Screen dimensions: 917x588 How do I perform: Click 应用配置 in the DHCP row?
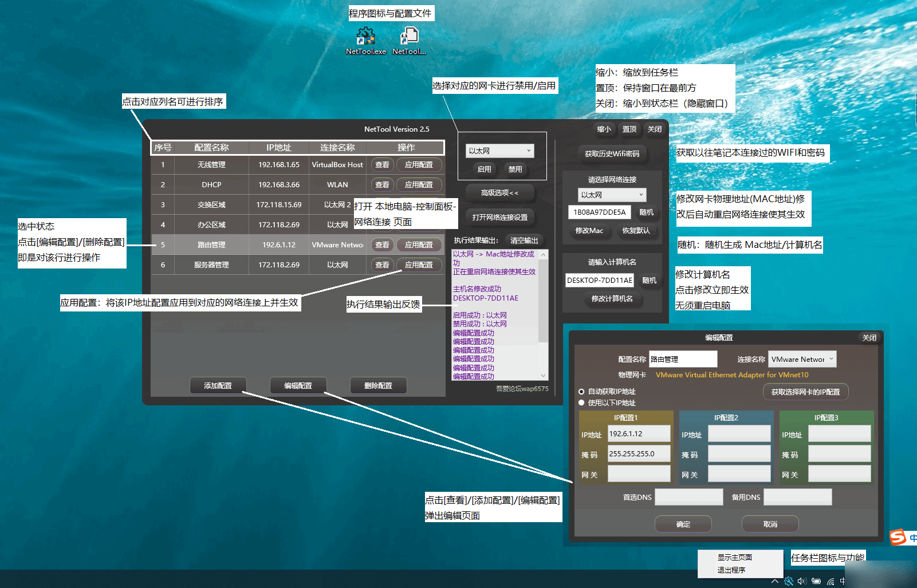419,185
